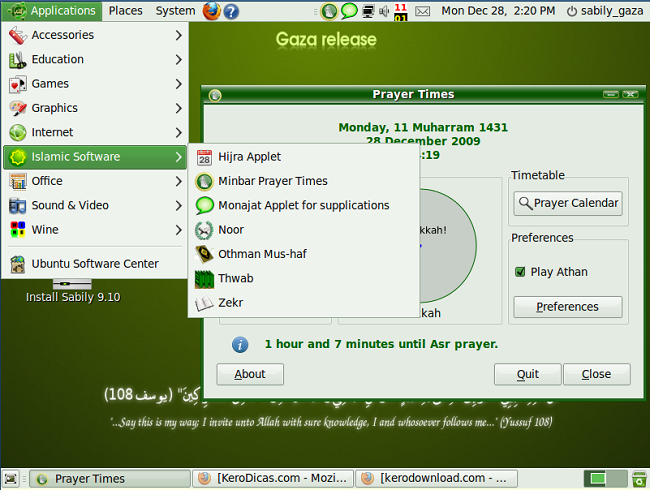
Task: Expand the Sound & Video submenu
Action: tap(95, 206)
